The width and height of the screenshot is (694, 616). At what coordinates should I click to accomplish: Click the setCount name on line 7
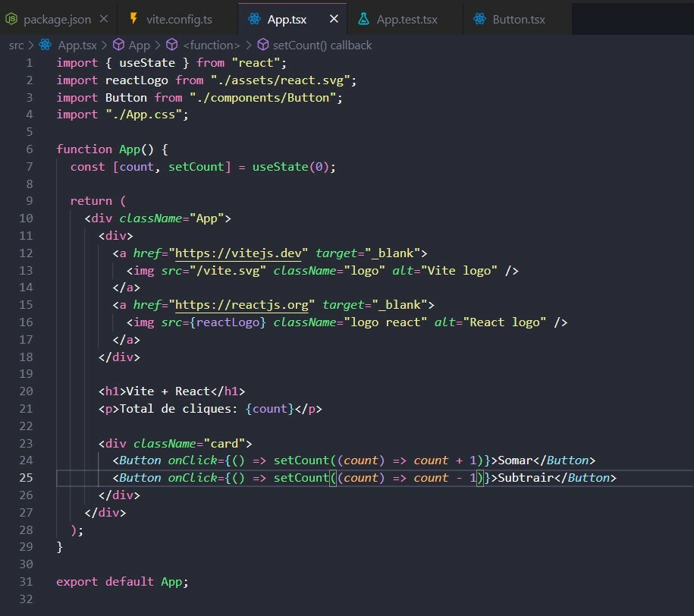click(x=196, y=167)
